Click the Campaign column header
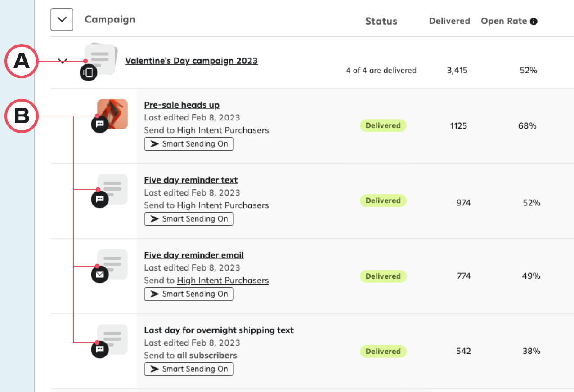The image size is (574, 392). click(x=110, y=19)
